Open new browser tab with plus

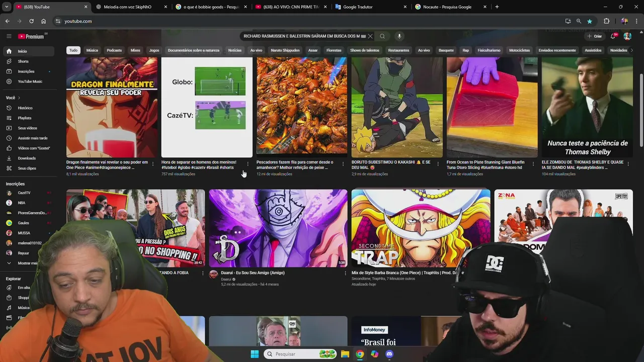(x=497, y=7)
